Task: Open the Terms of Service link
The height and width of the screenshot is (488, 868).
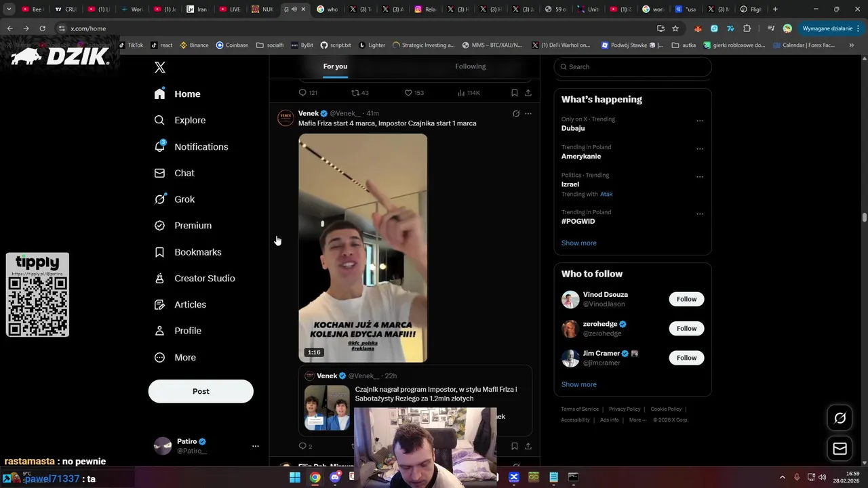Action: 580,409
